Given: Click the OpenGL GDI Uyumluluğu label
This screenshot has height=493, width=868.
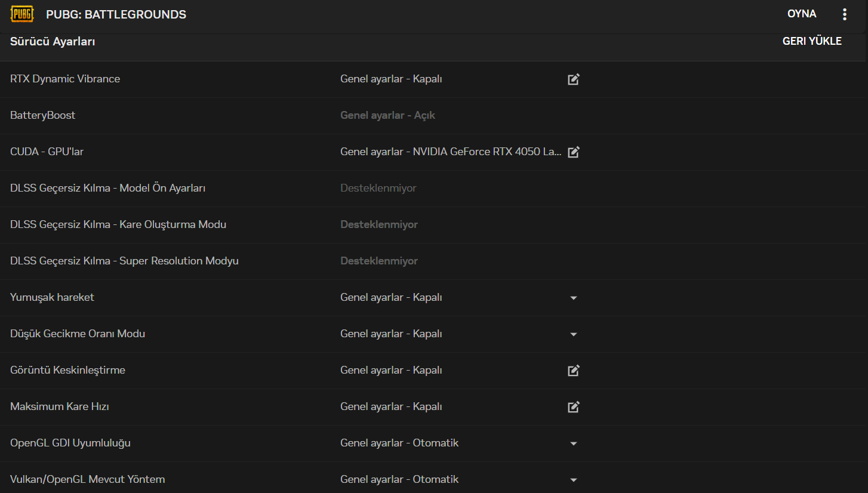Looking at the screenshot, I should coord(70,443).
